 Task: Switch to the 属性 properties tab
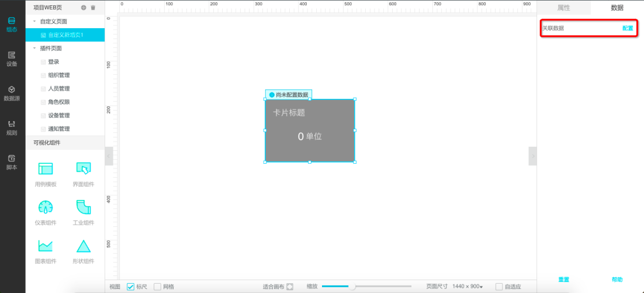(563, 8)
